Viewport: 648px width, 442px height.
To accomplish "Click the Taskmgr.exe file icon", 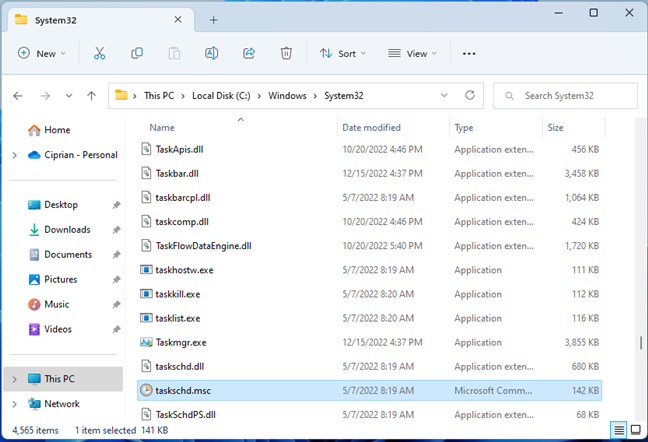I will click(x=146, y=342).
